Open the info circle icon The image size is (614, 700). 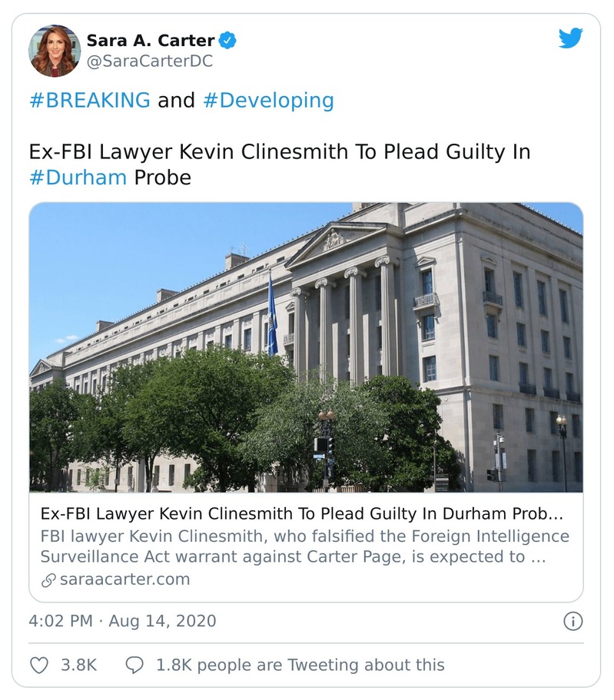point(573,621)
